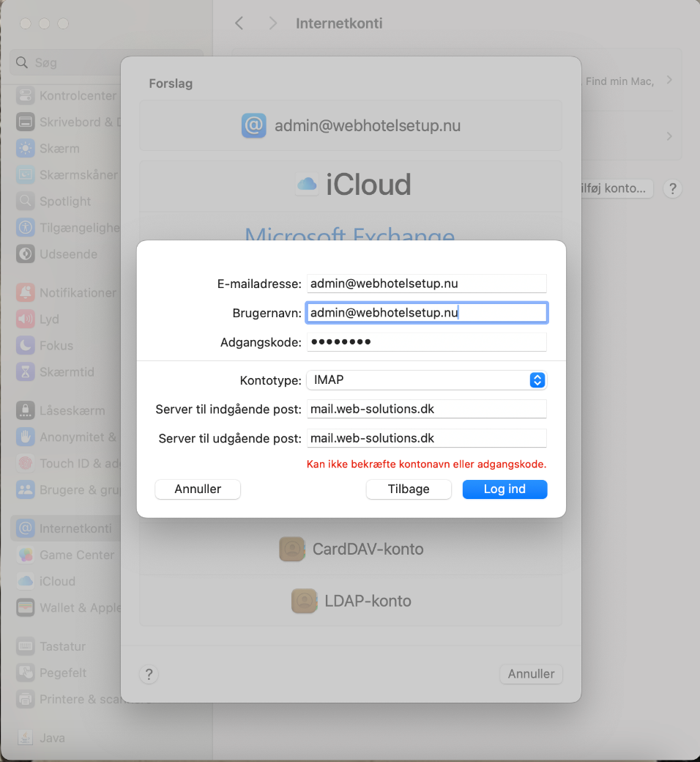
Task: Select the Skærmtid hourglass icon
Action: tap(25, 371)
